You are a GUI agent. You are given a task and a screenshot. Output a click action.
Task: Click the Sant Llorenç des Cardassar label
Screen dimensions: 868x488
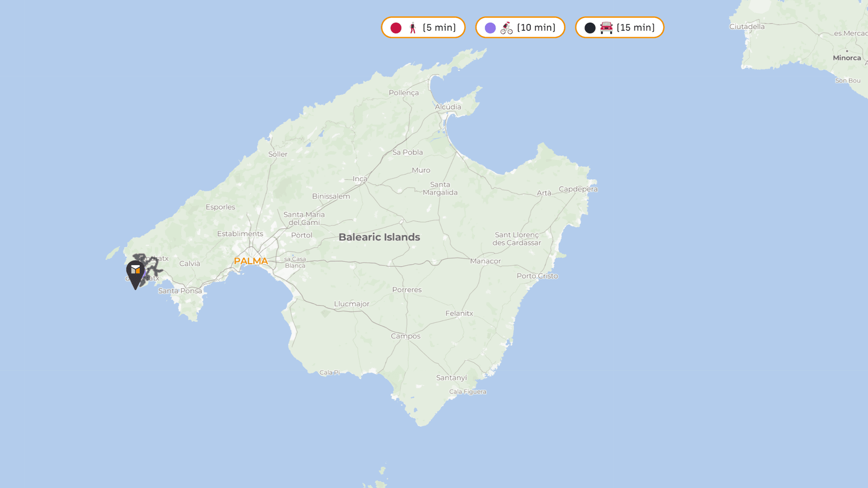pyautogui.click(x=517, y=239)
